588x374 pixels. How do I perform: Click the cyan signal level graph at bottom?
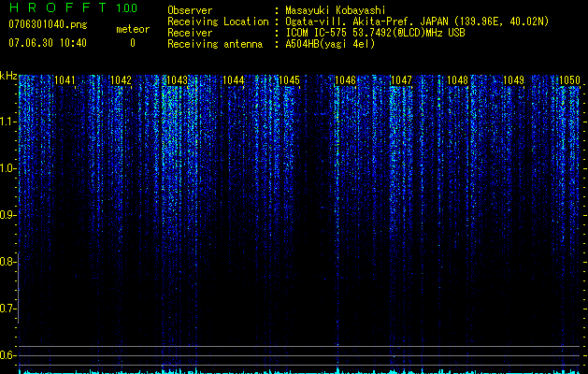click(299, 371)
